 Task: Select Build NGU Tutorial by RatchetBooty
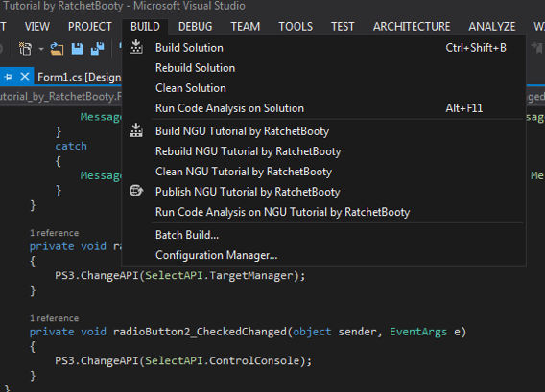point(323,131)
